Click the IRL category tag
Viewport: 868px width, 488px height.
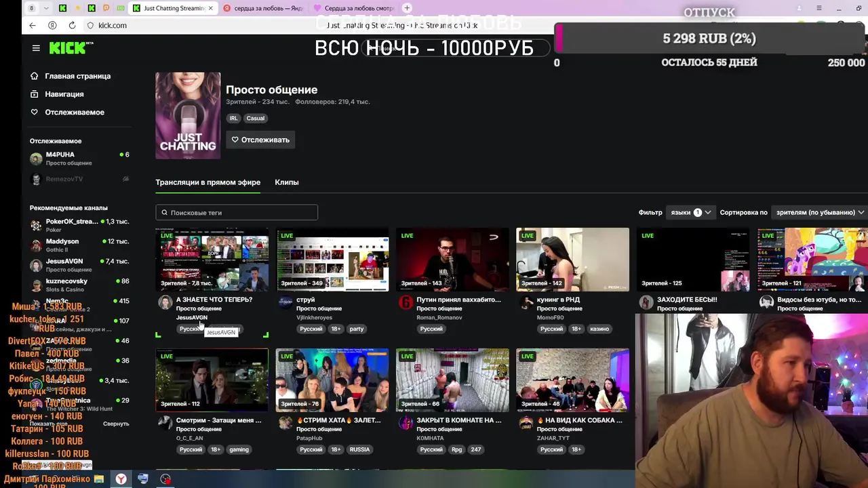pos(233,118)
